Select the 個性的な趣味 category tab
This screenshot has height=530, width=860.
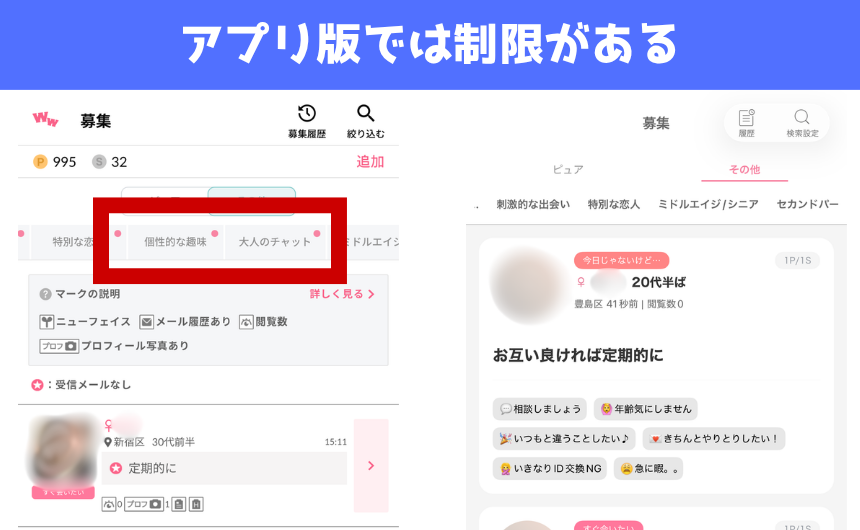click(176, 242)
